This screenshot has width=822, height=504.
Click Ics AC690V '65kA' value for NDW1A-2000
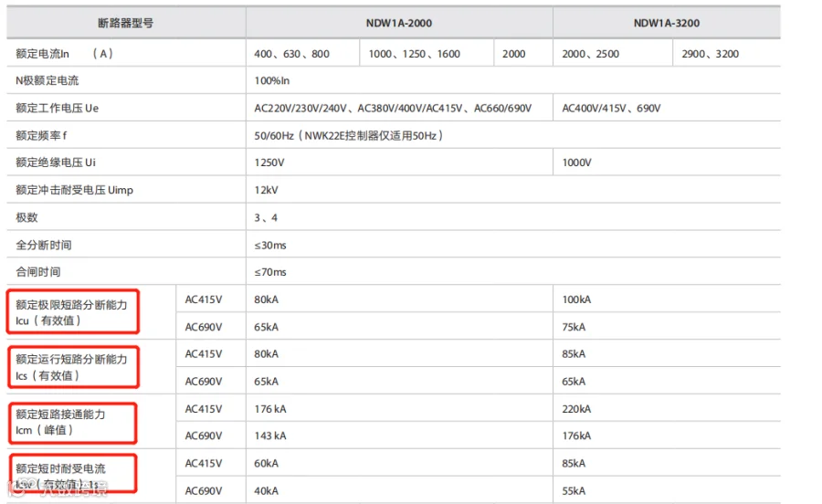pos(267,382)
